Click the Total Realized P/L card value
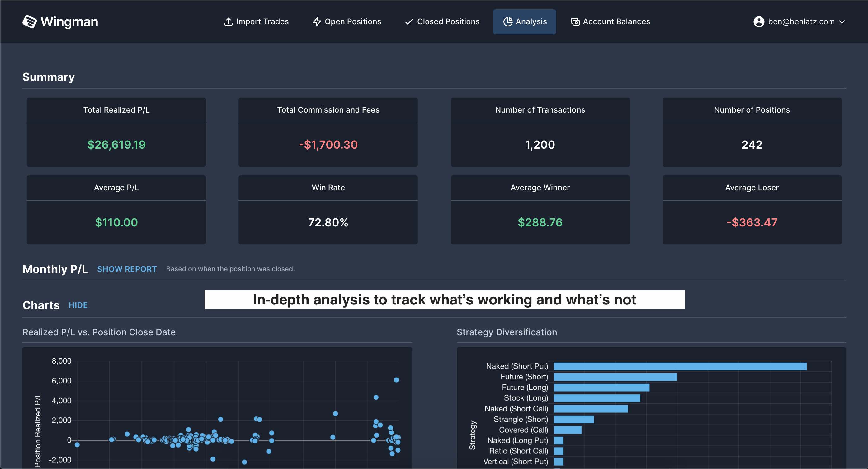Viewport: 868px width, 469px height. tap(116, 145)
